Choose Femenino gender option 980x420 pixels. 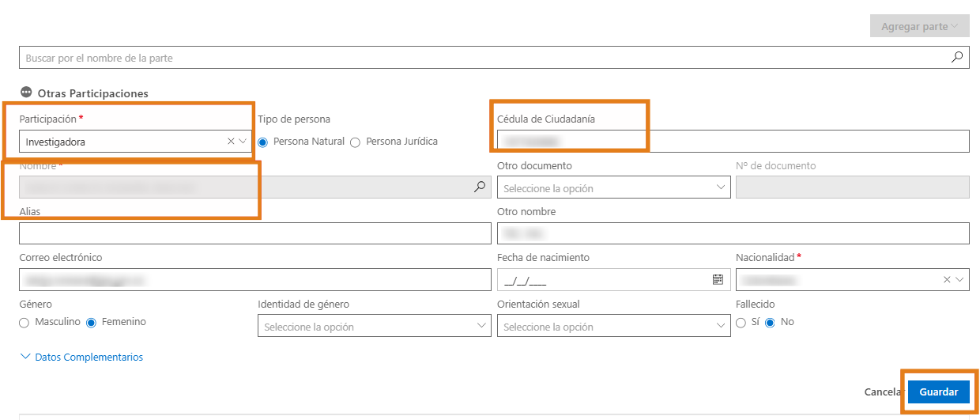coord(91,323)
